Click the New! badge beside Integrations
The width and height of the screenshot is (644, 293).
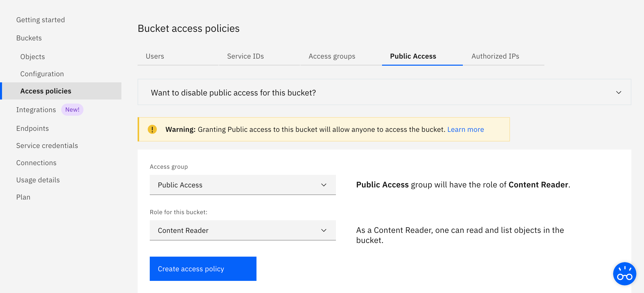tap(72, 110)
